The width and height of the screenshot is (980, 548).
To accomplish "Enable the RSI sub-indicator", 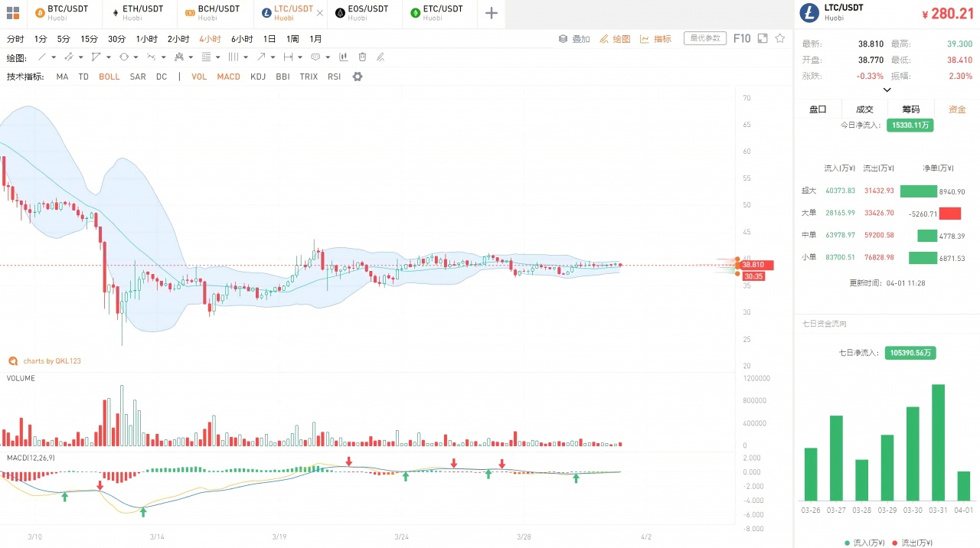I will pyautogui.click(x=334, y=77).
